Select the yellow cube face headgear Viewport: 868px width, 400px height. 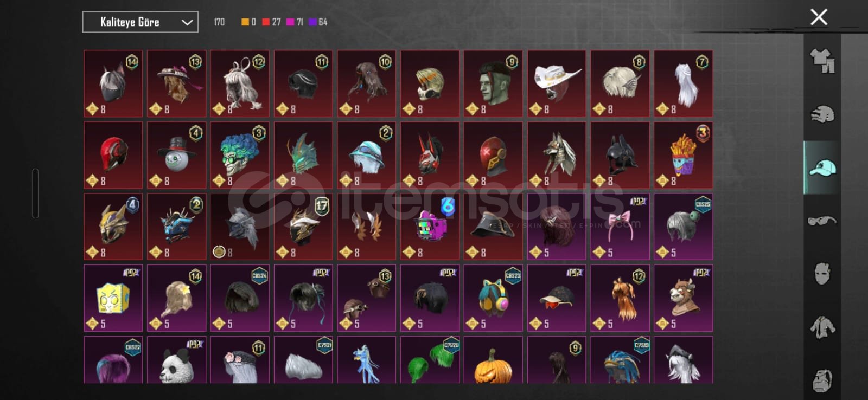point(113,298)
